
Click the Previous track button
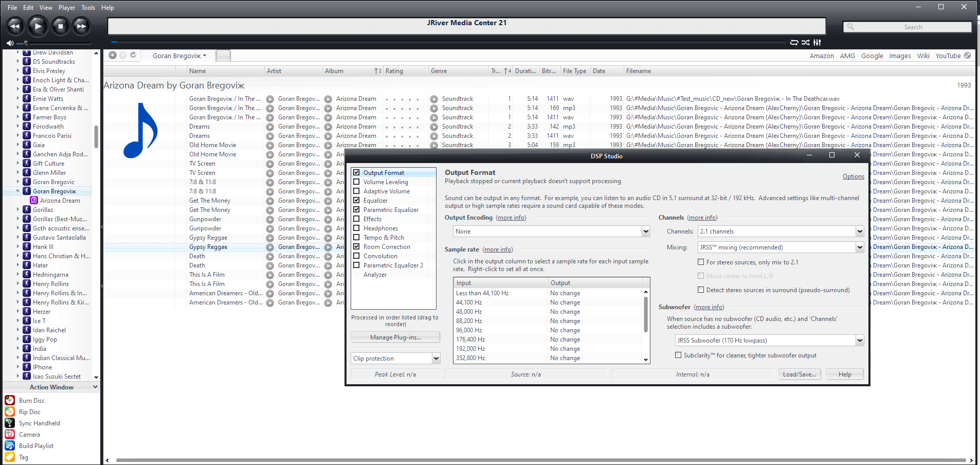(15, 26)
